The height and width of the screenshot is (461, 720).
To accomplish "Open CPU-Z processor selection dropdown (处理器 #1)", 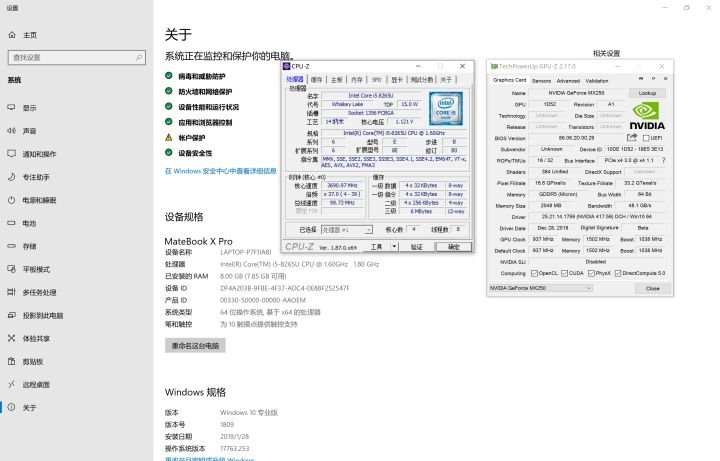I will tap(347, 230).
